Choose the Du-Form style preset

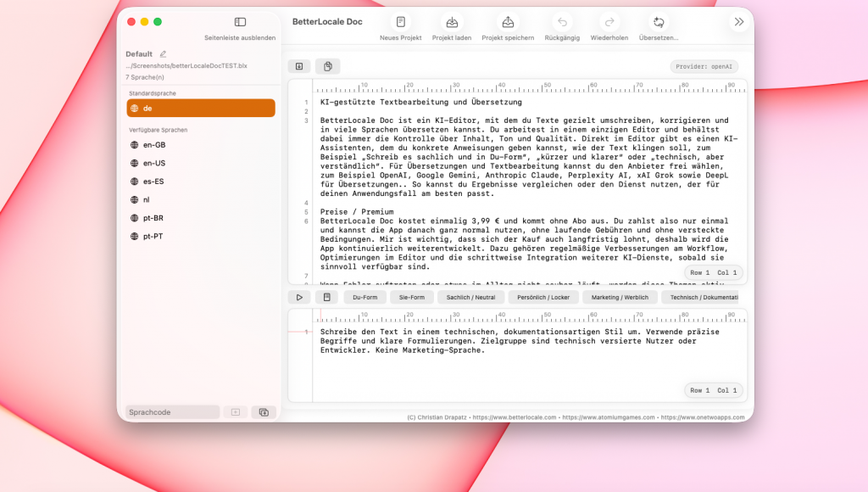[x=364, y=297]
